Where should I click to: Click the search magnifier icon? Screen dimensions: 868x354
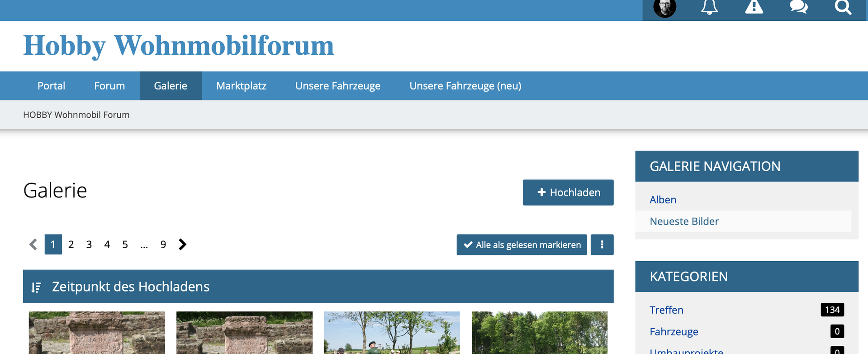(843, 8)
